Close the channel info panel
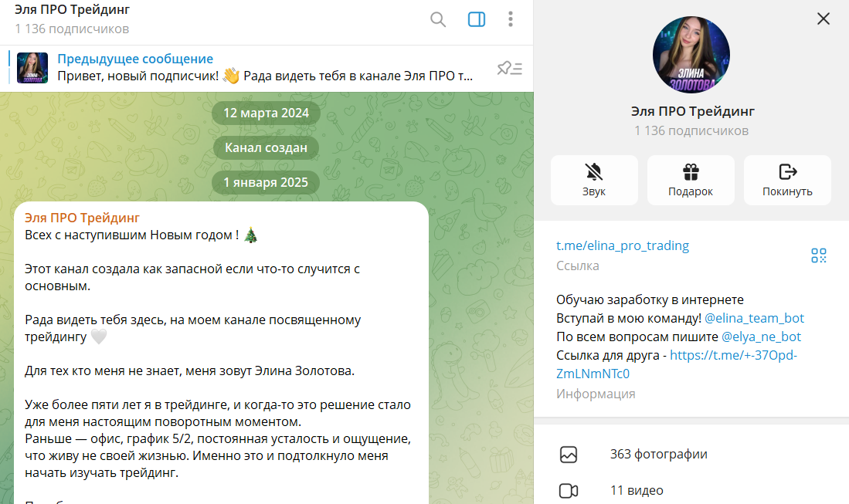Image resolution: width=849 pixels, height=504 pixels. tap(823, 19)
